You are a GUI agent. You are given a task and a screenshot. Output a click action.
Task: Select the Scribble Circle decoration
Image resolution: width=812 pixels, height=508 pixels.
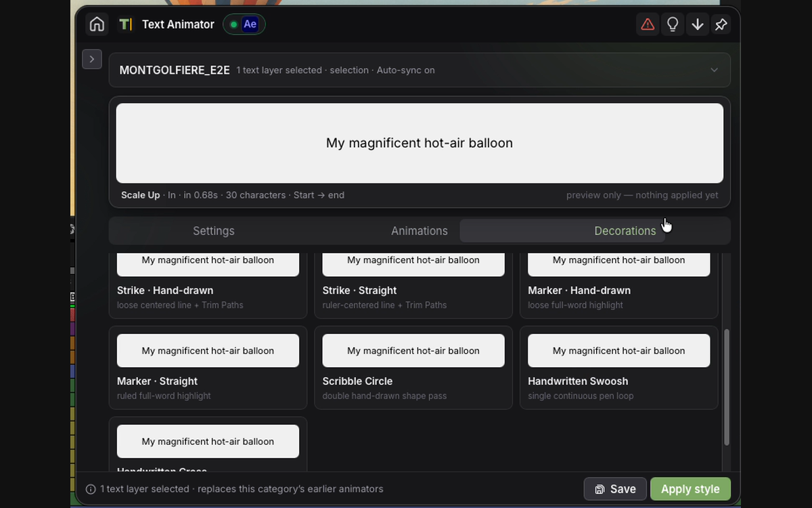[413, 368]
